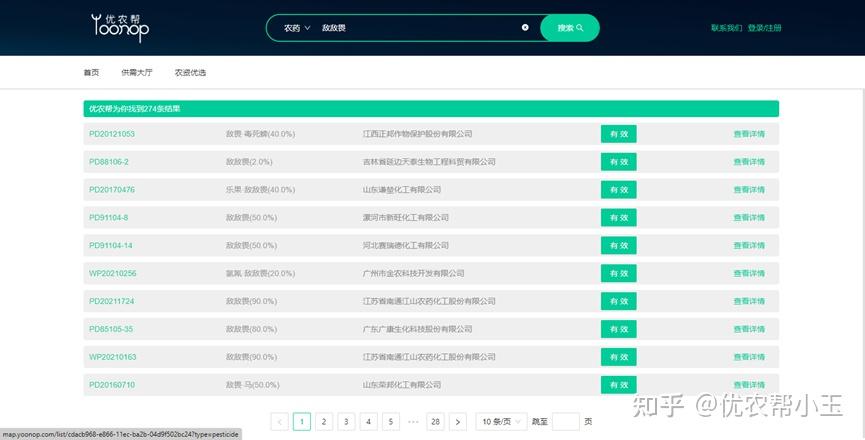This screenshot has height=440, width=865.
Task: Click company 江西正邦作物保护股份有限公司
Action: tap(418, 134)
